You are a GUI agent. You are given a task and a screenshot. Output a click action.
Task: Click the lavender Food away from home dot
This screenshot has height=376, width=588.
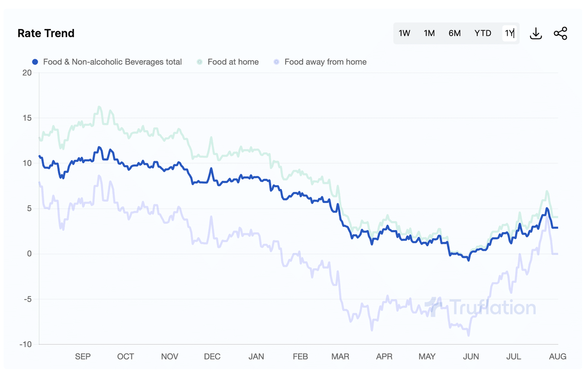pos(276,62)
